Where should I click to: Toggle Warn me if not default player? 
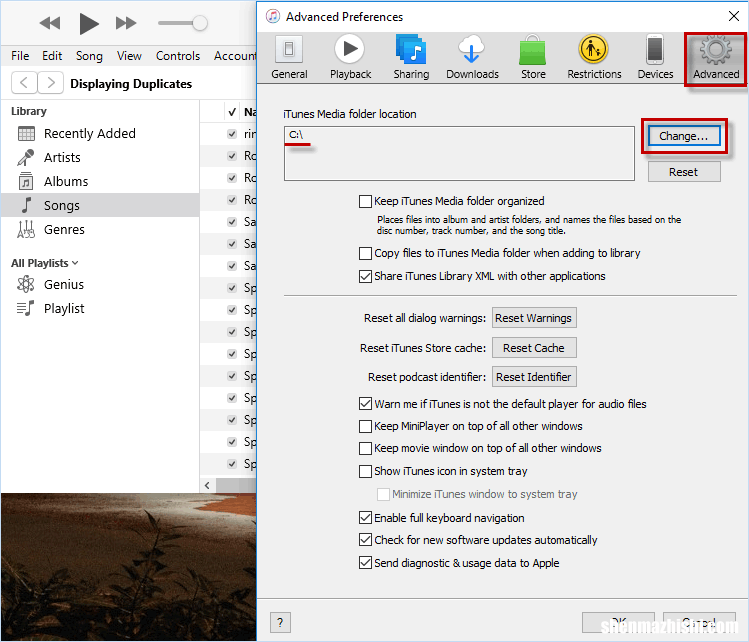click(x=365, y=404)
